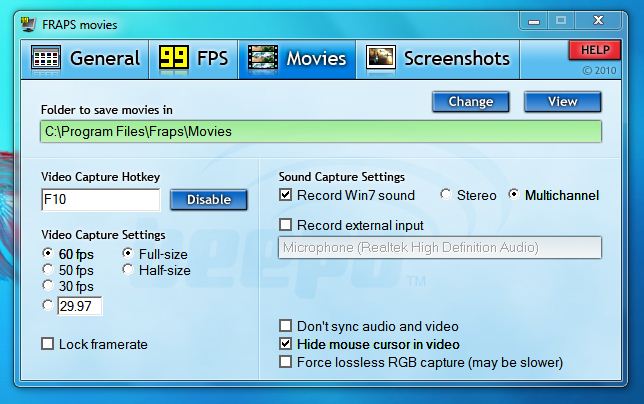
Task: Click Change to pick movies folder
Action: coord(471,101)
